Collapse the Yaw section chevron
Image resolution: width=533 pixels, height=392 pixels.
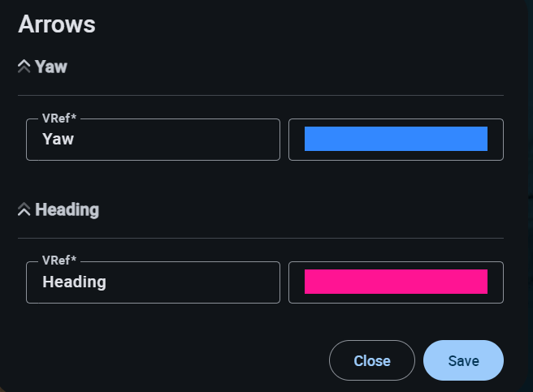click(x=24, y=67)
